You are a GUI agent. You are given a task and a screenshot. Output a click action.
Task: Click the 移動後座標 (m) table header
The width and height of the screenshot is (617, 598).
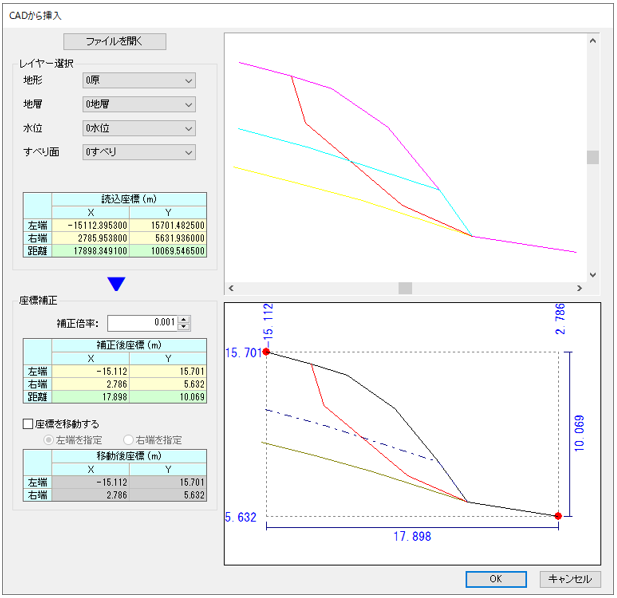tap(129, 456)
